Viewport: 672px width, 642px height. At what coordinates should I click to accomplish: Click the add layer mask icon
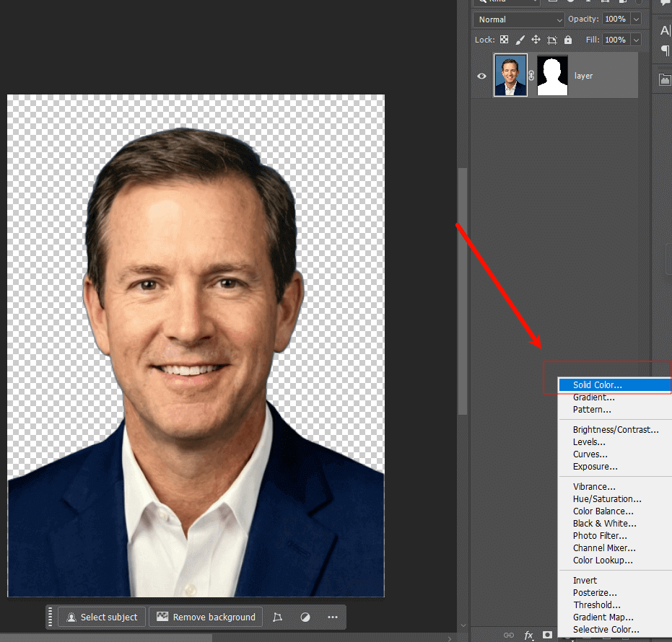point(548,635)
